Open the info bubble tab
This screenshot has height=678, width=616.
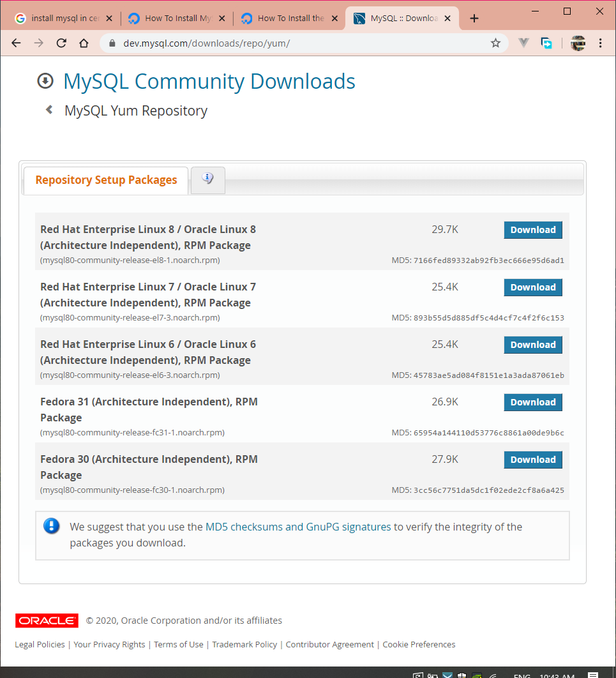(x=208, y=180)
